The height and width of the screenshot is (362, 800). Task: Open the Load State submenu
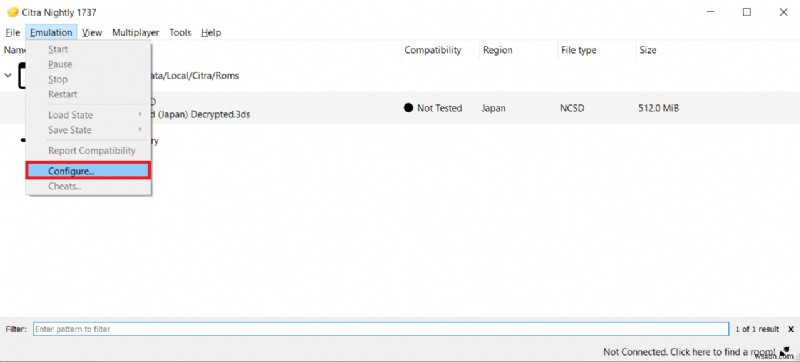pyautogui.click(x=88, y=115)
